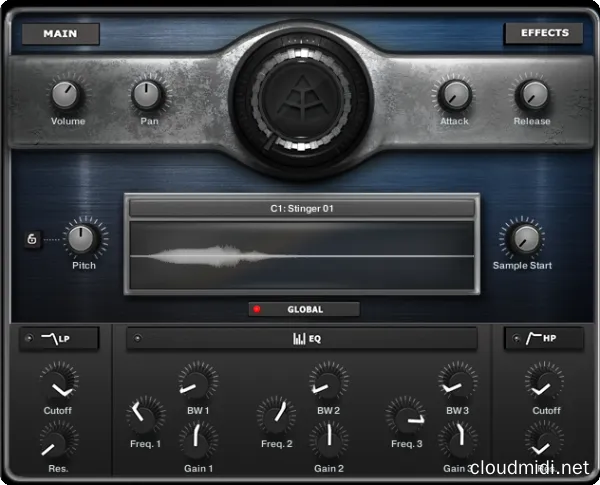
Task: Click the LP Res. knob
Action: pyautogui.click(x=58, y=441)
